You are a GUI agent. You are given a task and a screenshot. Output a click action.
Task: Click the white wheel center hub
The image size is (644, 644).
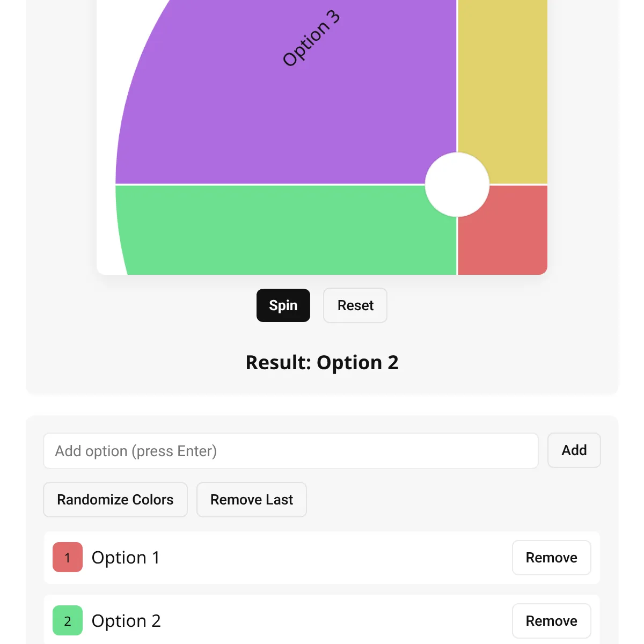point(457,185)
